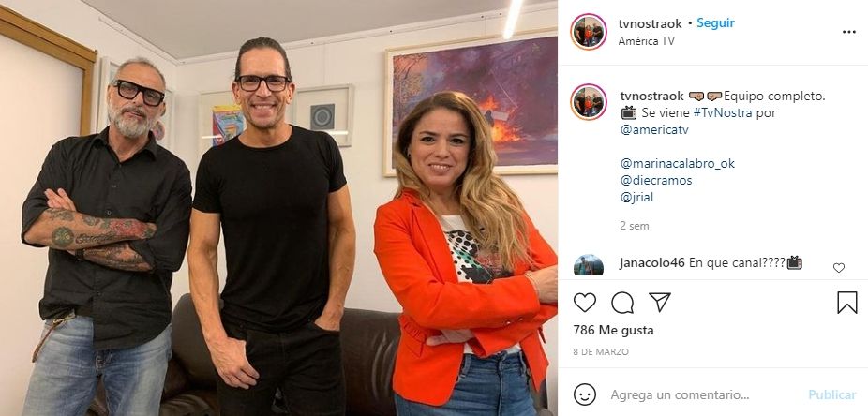This screenshot has width=868, height=416.
Task: Open the comment speech bubble icon
Action: (622, 303)
